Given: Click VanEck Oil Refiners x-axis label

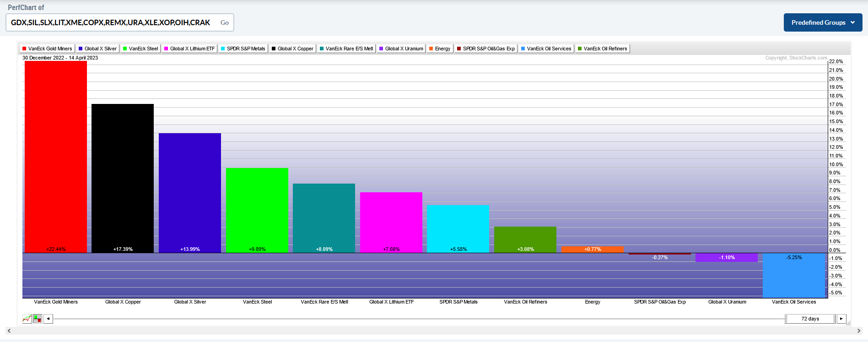Looking at the screenshot, I should click(525, 302).
